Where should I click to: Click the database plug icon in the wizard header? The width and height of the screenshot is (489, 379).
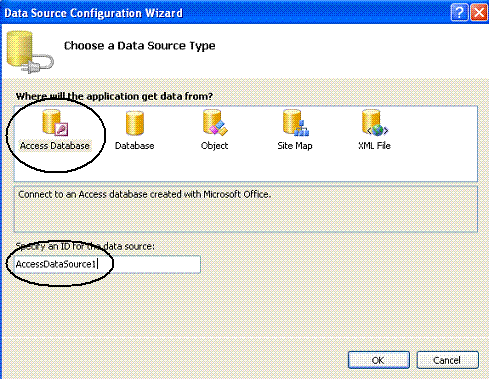[30, 52]
